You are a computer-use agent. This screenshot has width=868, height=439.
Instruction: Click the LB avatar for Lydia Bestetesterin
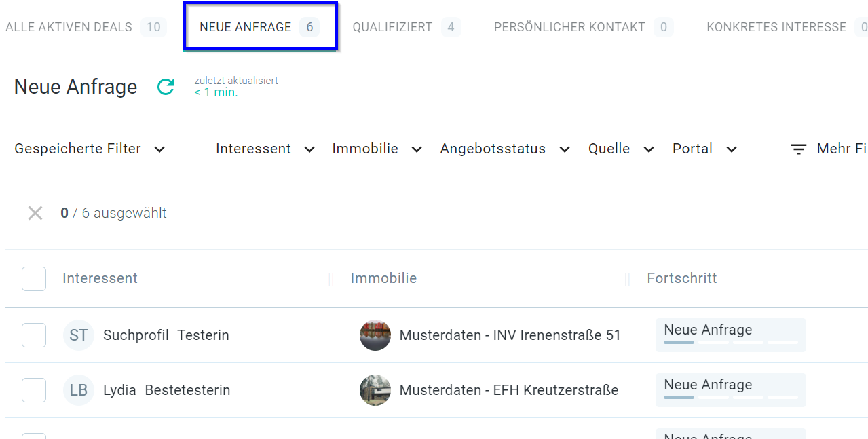pos(79,390)
